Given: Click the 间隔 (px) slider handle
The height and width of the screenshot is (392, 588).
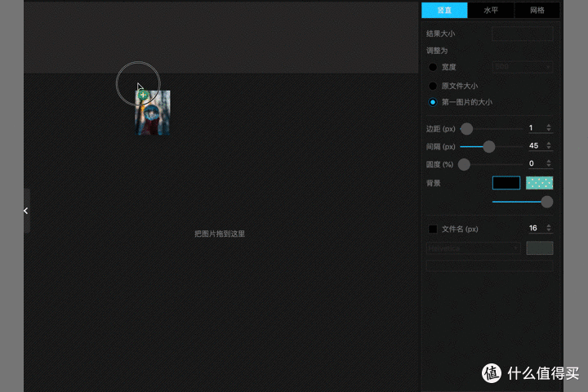Looking at the screenshot, I should click(x=488, y=147).
